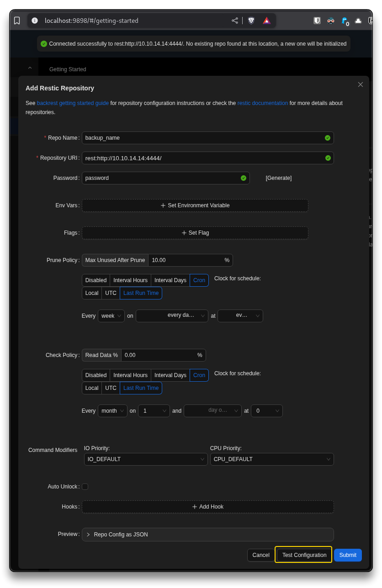382x588 pixels.
Task: Select Cron mode for Check Policy
Action: coord(199,375)
